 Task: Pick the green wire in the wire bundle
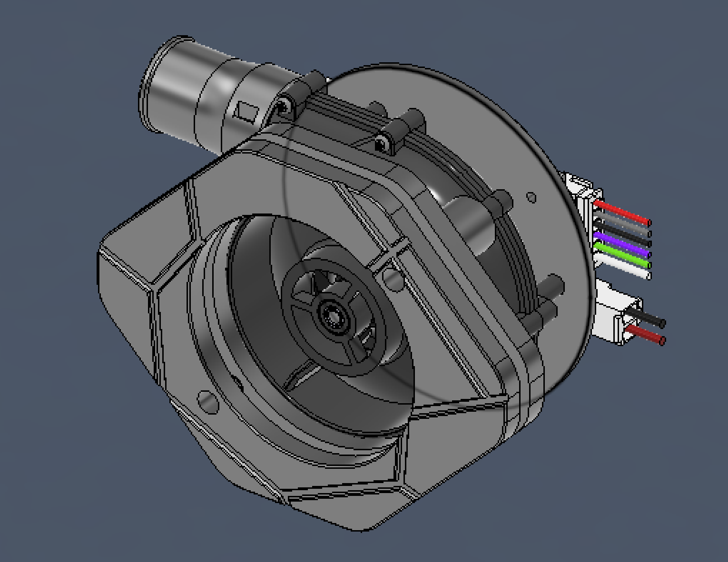tap(622, 255)
